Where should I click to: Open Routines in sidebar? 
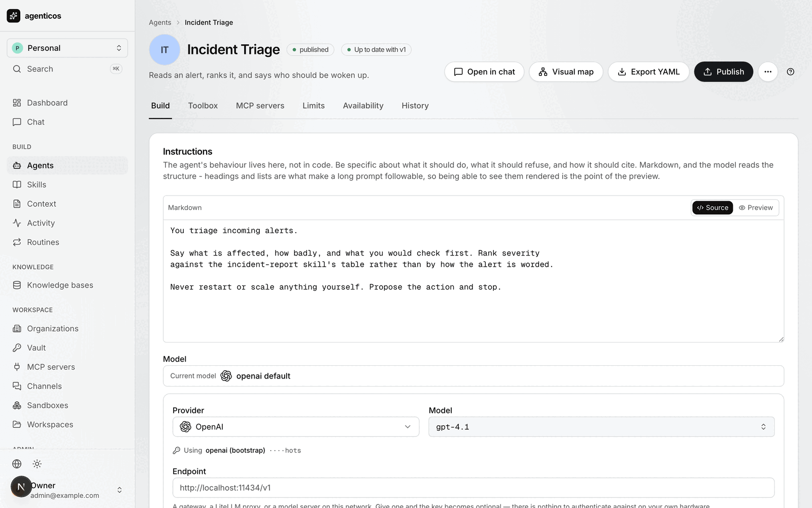67,242
